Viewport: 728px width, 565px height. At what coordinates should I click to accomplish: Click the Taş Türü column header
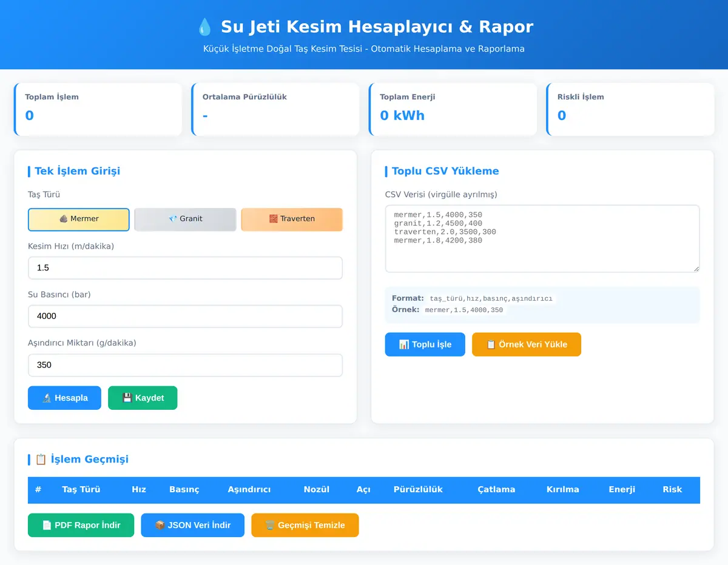pos(81,490)
